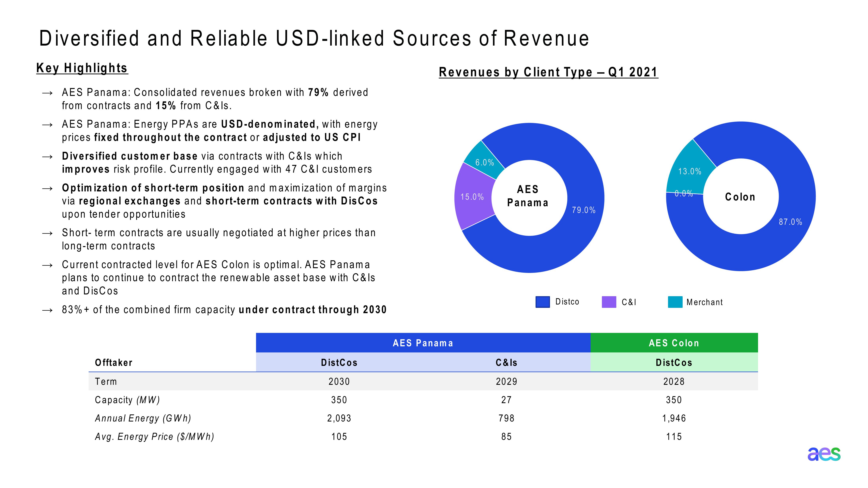Click the energy price value 115
Image resolution: width=868 pixels, height=488 pixels.
674,436
